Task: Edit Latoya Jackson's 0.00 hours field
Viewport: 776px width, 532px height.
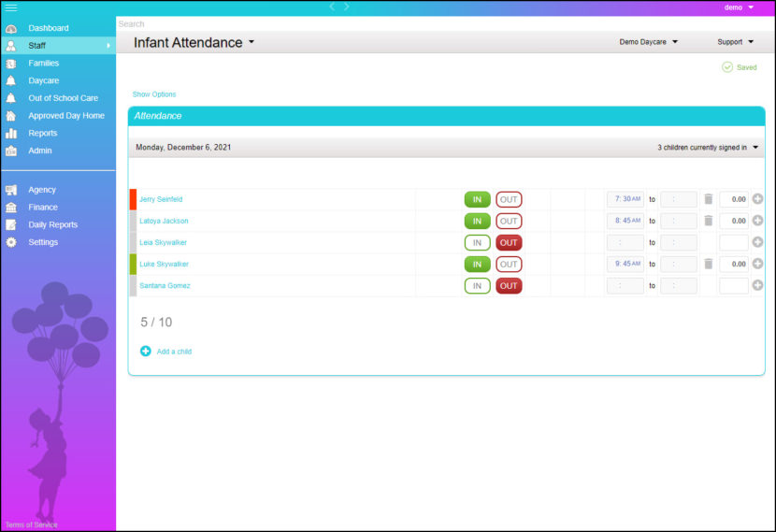Action: (733, 221)
